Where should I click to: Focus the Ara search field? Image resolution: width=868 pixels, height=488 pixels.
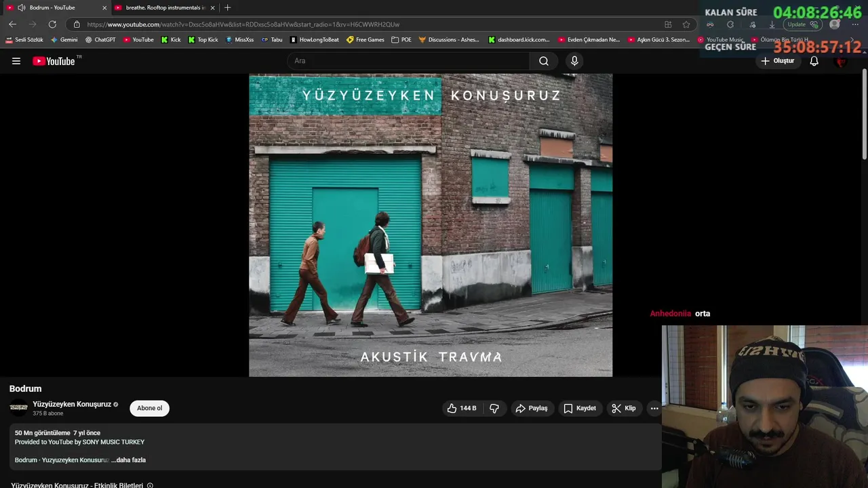click(x=409, y=61)
